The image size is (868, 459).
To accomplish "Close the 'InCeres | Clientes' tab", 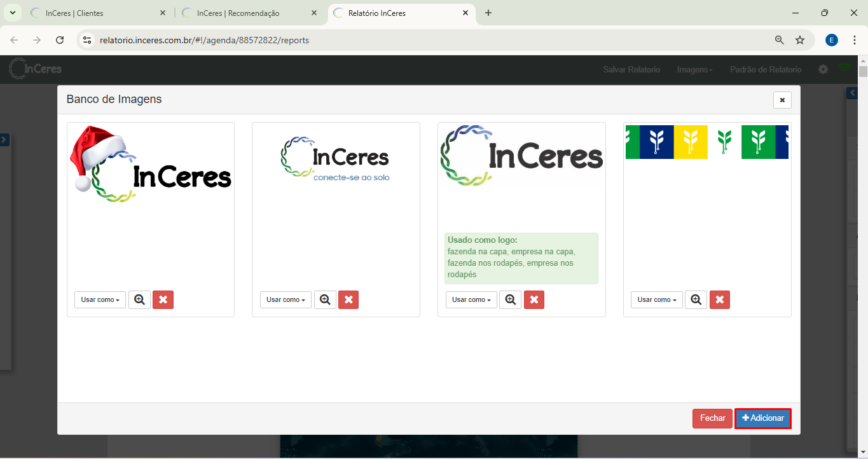I will [163, 13].
